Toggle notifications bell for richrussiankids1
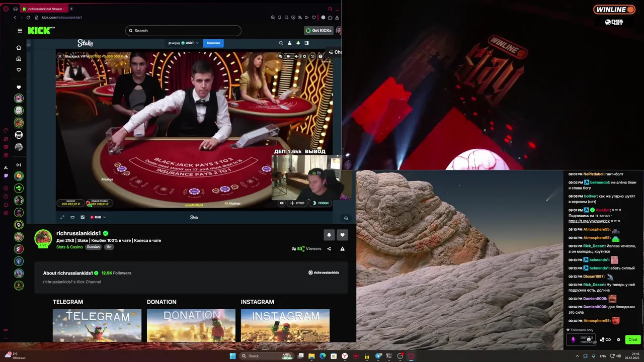 pos(329,235)
